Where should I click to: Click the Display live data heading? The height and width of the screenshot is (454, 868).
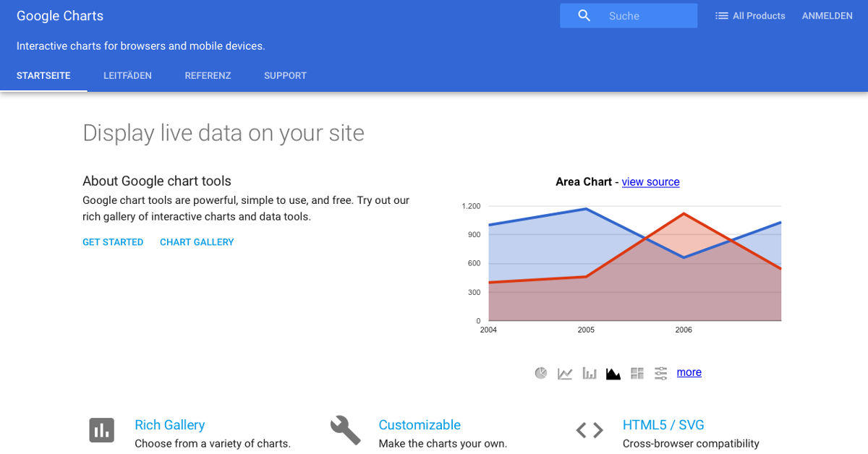click(224, 133)
